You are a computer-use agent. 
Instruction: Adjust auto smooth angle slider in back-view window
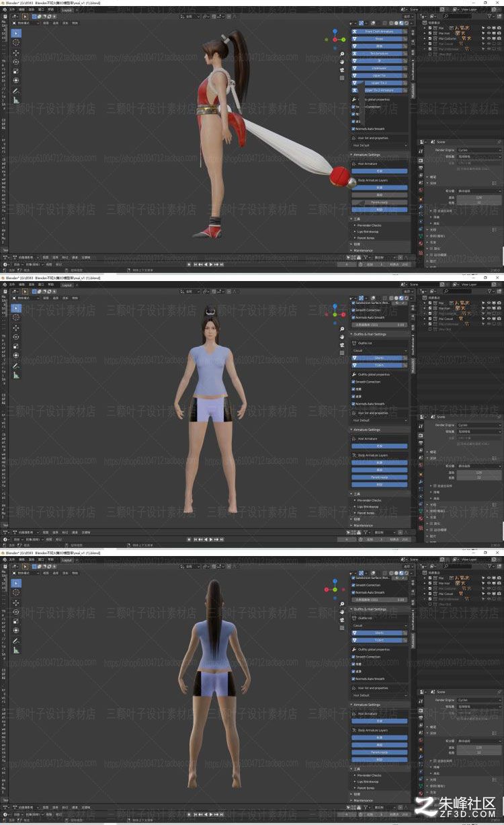pyautogui.click(x=380, y=600)
